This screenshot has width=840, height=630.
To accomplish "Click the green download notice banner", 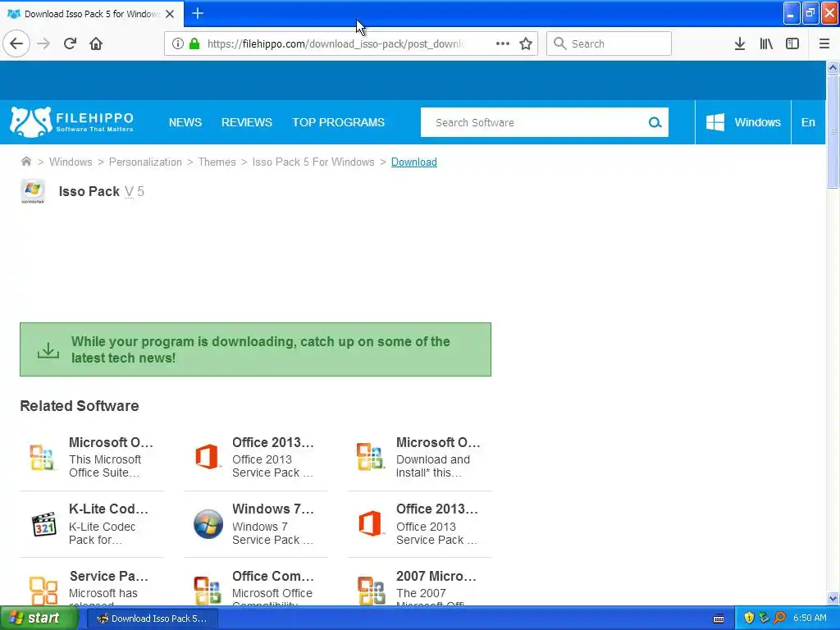I will pos(256,349).
